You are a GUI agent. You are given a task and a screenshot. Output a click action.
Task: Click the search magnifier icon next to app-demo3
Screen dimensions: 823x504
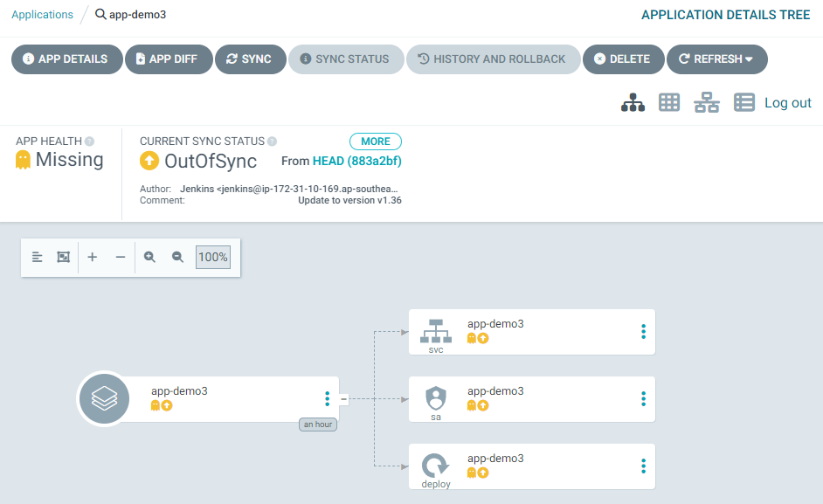(x=100, y=14)
